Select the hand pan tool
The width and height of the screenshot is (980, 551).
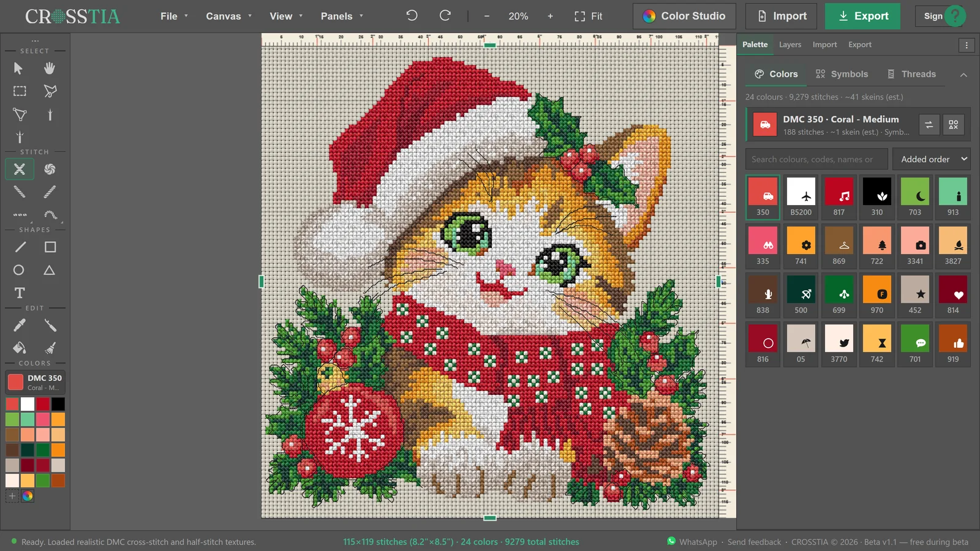[50, 68]
